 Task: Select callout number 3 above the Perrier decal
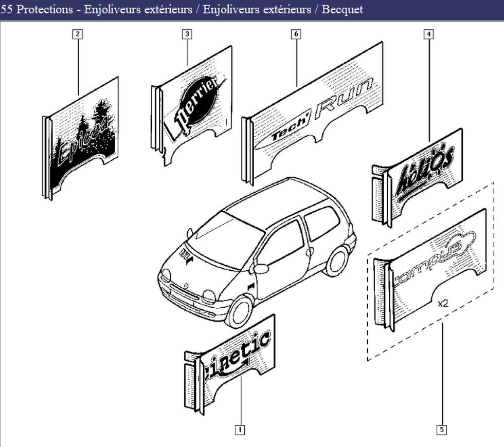pos(187,34)
